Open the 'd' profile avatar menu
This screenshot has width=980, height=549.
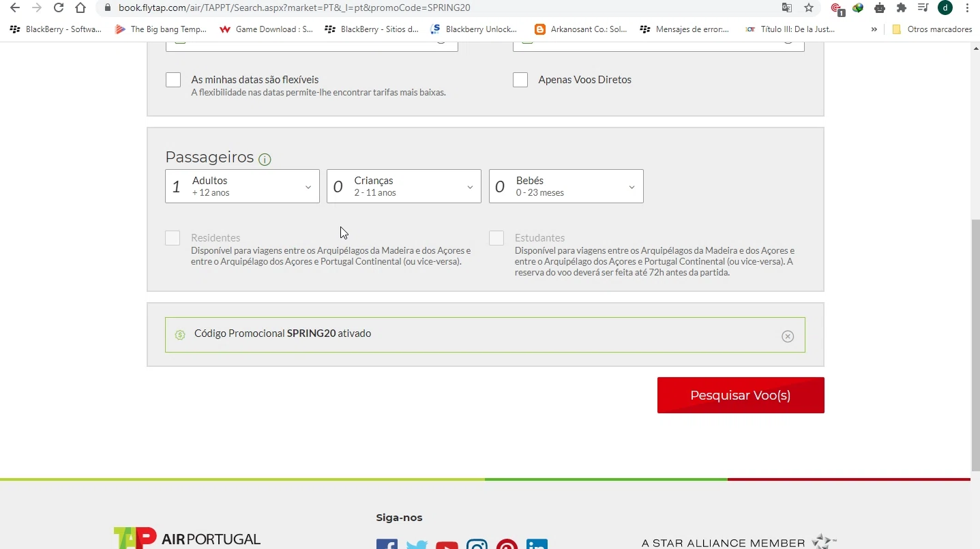[945, 8]
